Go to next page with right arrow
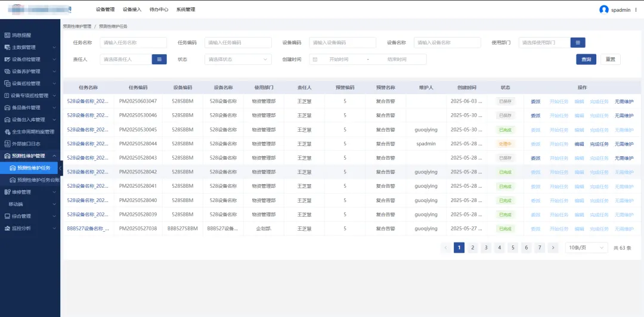 [553, 248]
